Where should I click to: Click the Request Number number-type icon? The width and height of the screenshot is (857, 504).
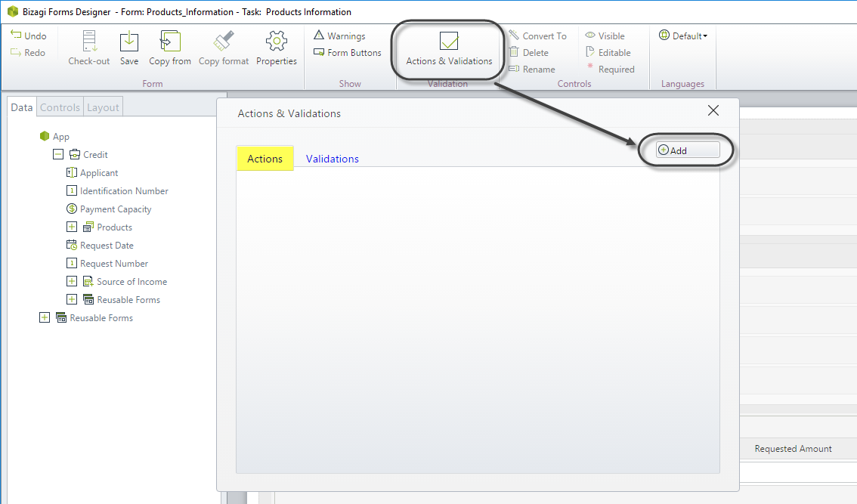[72, 264]
